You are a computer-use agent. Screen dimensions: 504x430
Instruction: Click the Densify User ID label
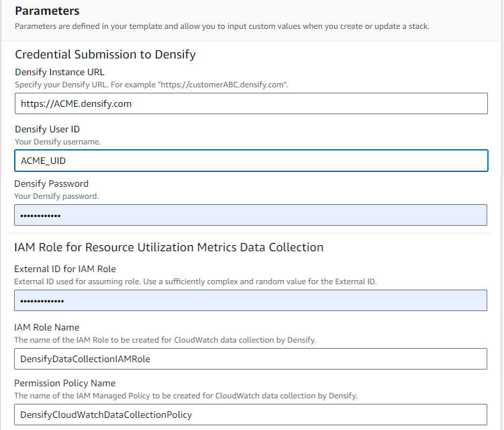tap(48, 130)
